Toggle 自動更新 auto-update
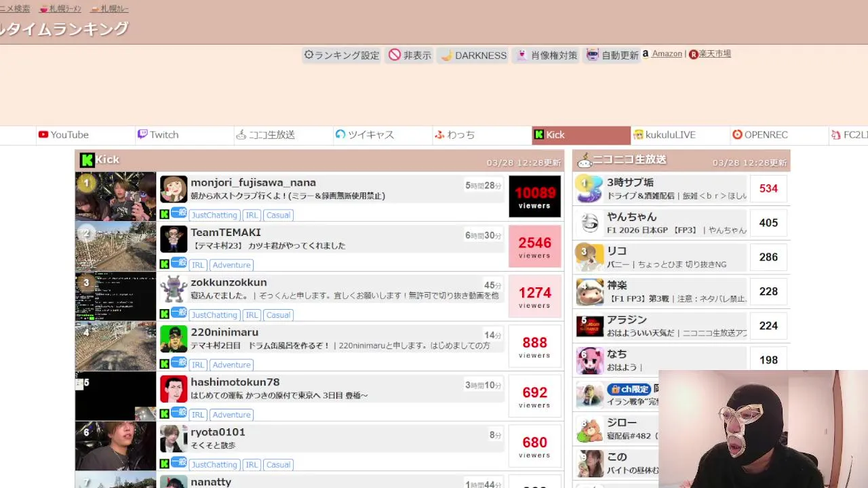The height and width of the screenshot is (488, 868). [x=612, y=55]
